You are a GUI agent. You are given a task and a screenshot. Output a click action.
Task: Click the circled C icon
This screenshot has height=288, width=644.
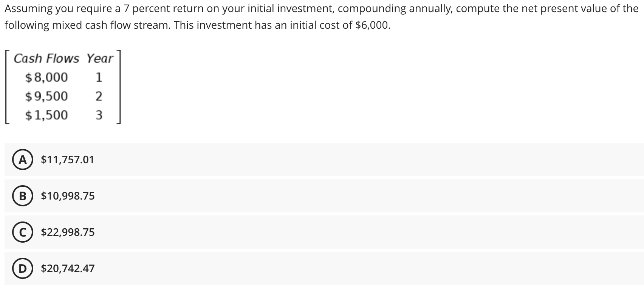pyautogui.click(x=23, y=232)
